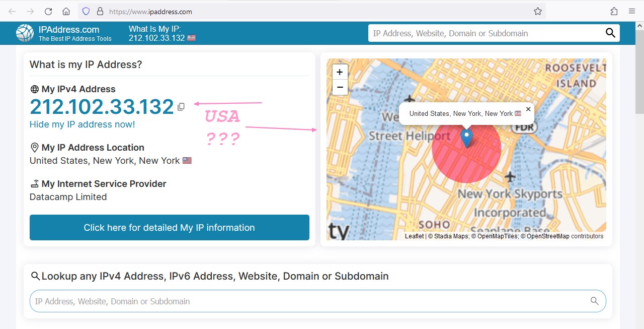Click the IPAddress.com globe logo
The width and height of the screenshot is (644, 329).
(x=25, y=33)
